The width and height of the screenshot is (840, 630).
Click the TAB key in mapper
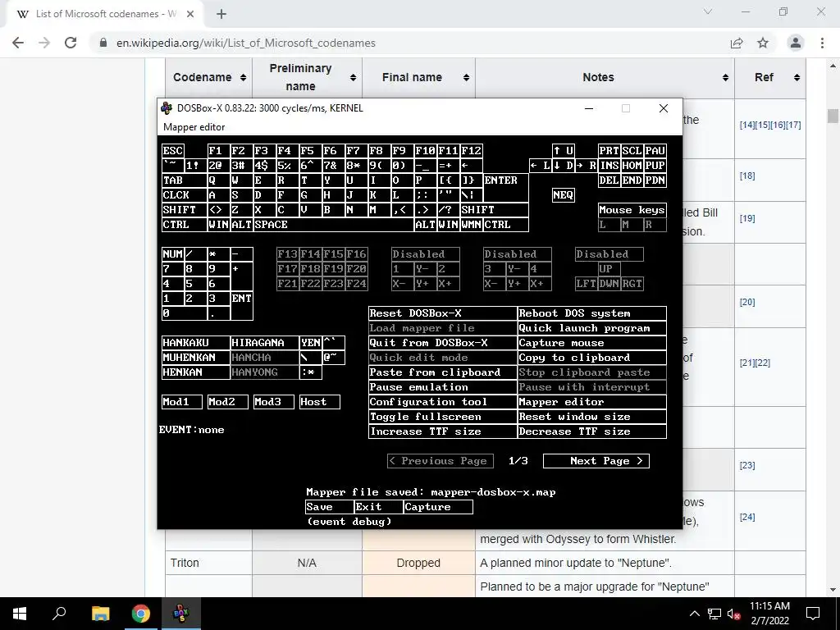pyautogui.click(x=185, y=180)
